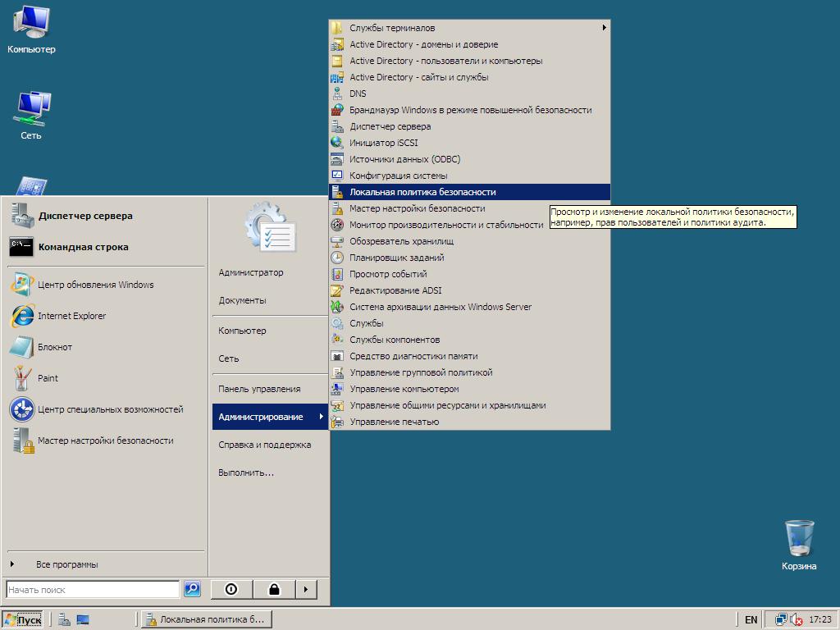Click the Local Security Policy icon
This screenshot has width=840, height=630.
pos(337,192)
